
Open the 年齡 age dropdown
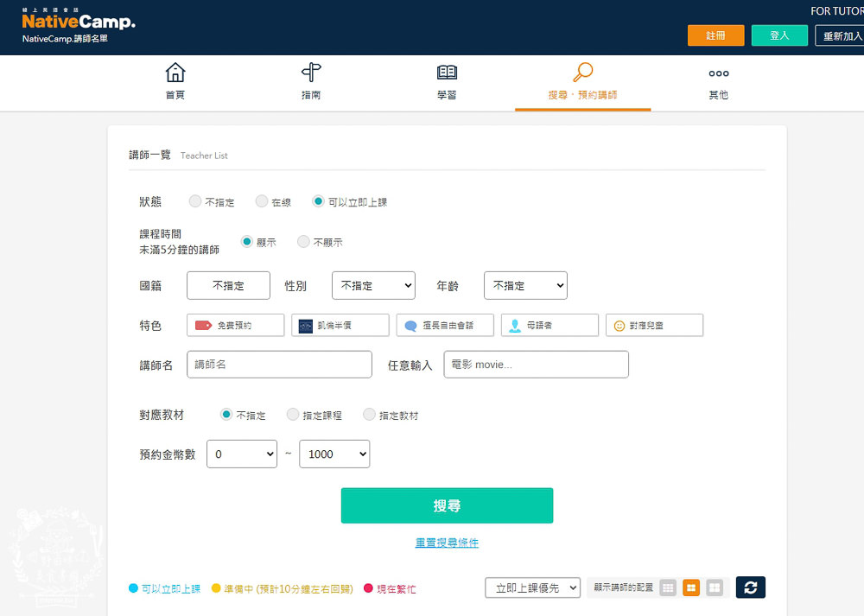pos(525,285)
